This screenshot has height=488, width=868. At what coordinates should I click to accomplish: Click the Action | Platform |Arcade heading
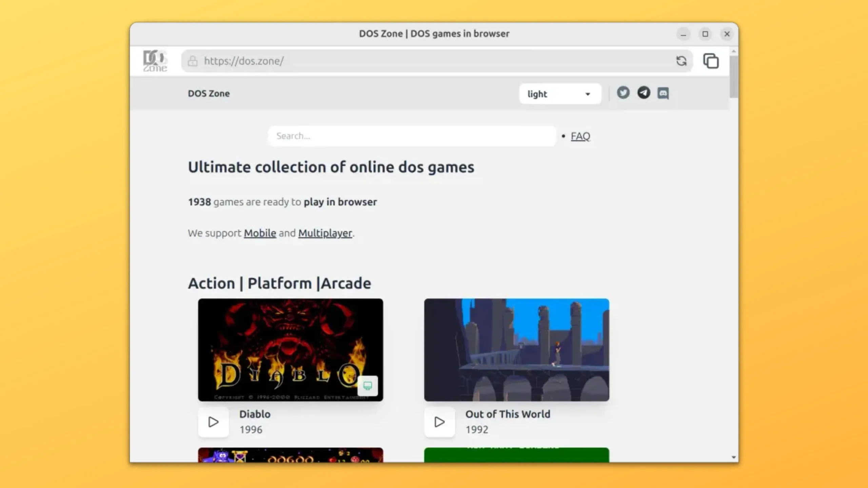point(280,283)
